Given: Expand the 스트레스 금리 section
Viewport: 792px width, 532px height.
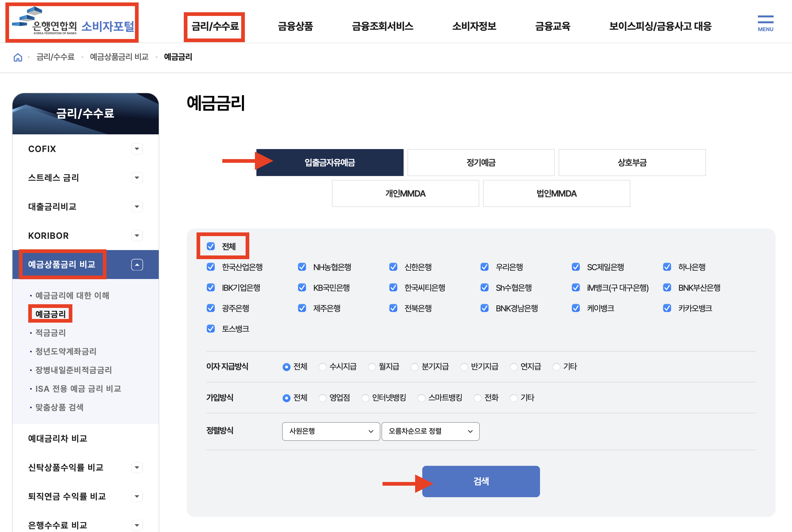Looking at the screenshot, I should (137, 178).
